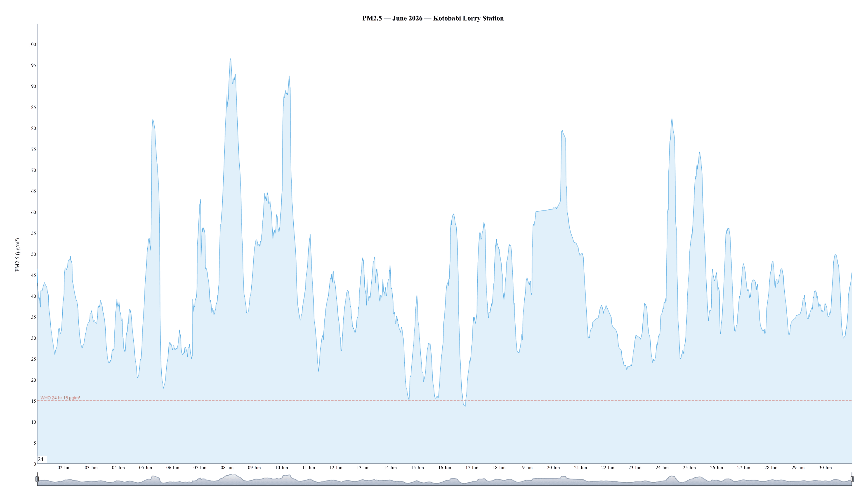Image resolution: width=868 pixels, height=500 pixels.
Task: Click the '75' tick on the PM2.5 axis
Action: 33,149
